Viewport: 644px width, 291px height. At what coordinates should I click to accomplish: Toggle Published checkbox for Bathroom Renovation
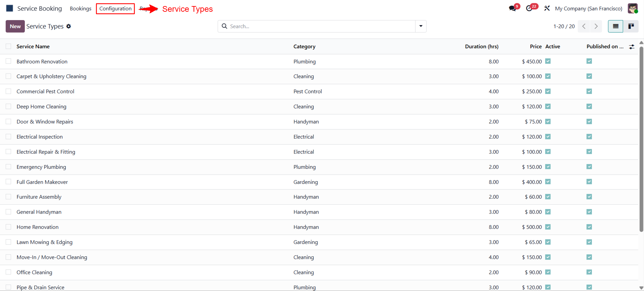pos(589,61)
